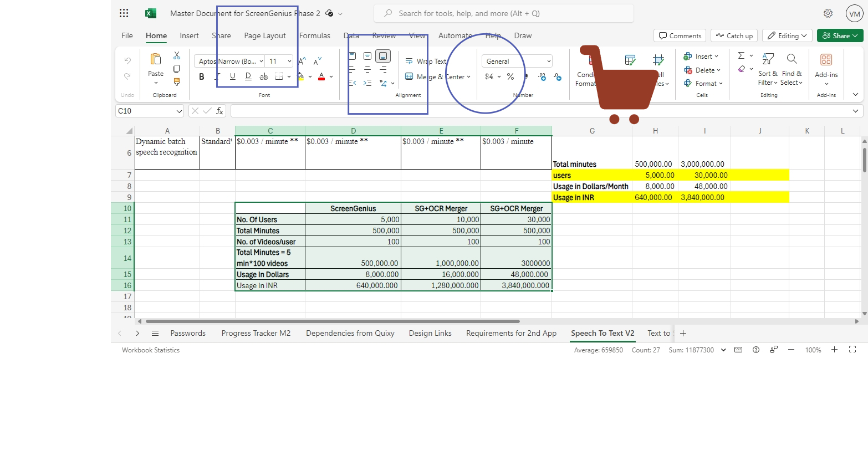Open Find & Select magnifier
The height and width of the screenshot is (466, 868).
tap(792, 69)
